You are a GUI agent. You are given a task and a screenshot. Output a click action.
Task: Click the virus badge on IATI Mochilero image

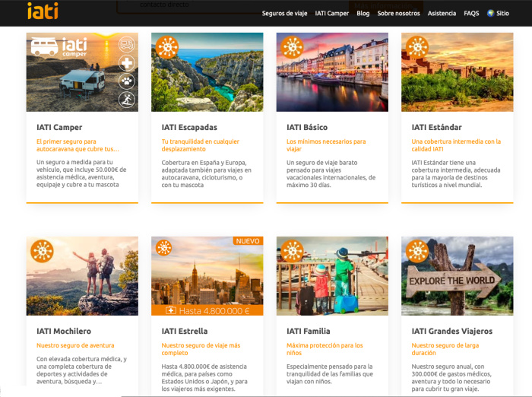pos(42,251)
